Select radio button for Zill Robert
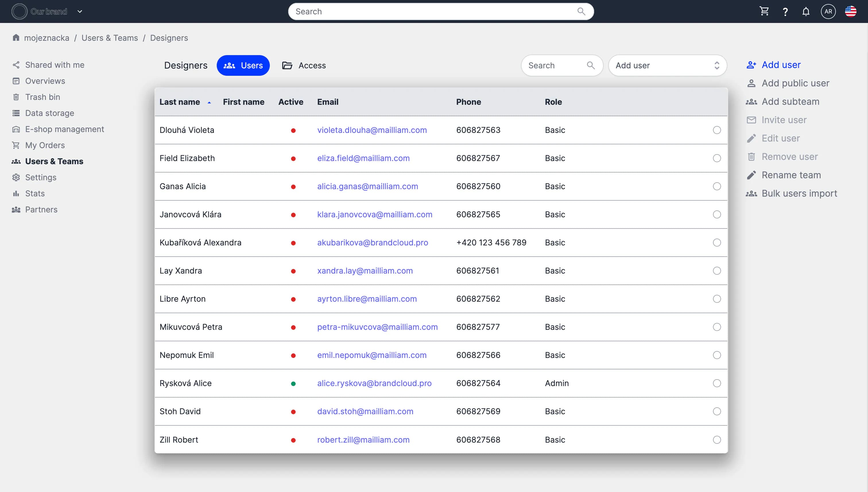The image size is (868, 492). click(x=717, y=440)
